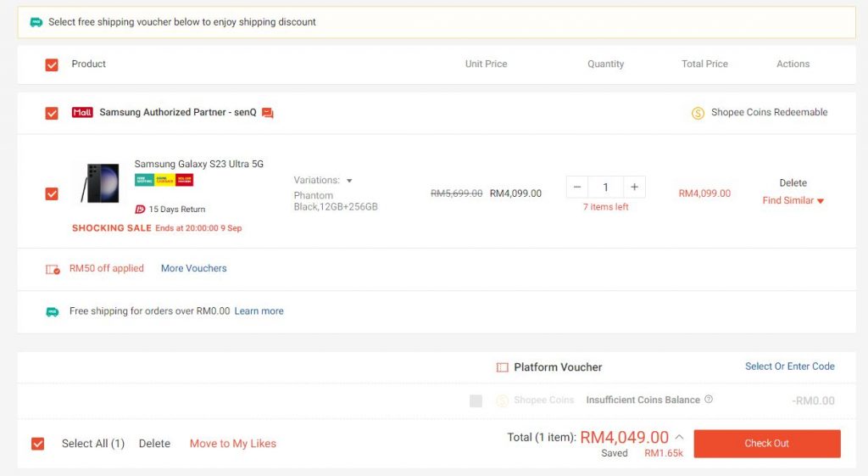Click the Platform Voucher ticket icon

(x=502, y=367)
